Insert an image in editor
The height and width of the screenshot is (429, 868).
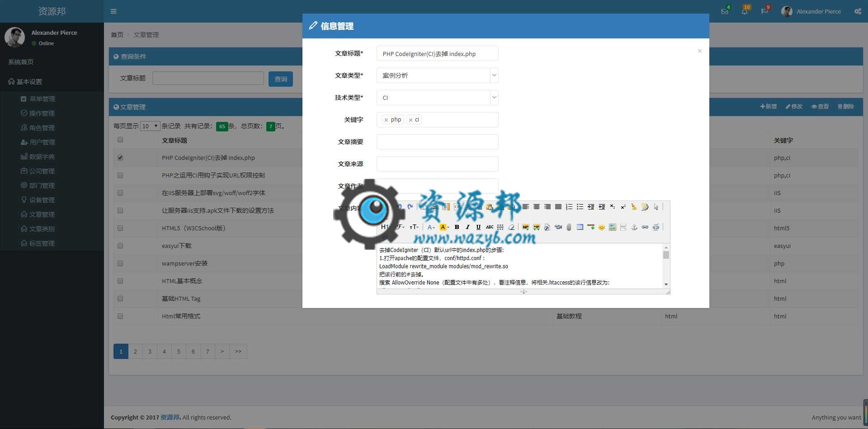(526, 227)
